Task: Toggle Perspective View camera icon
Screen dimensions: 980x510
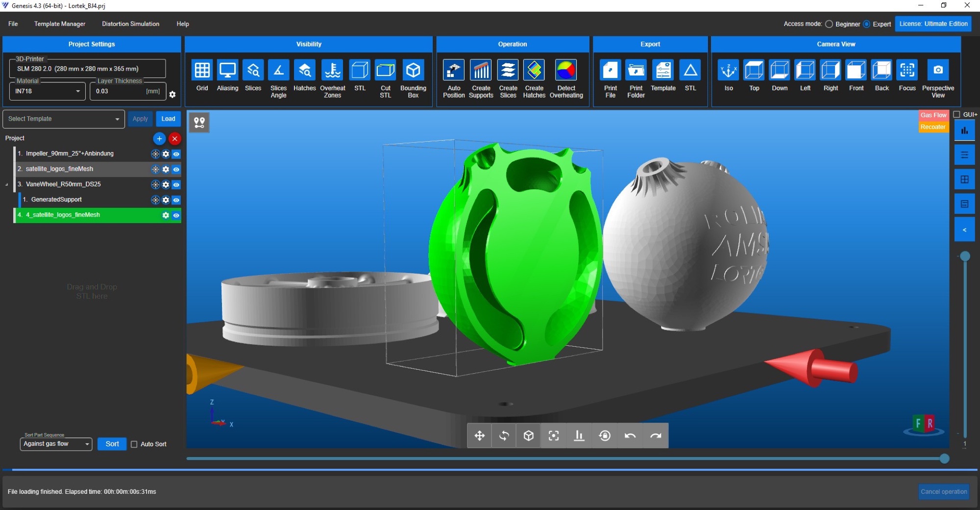Action: [x=938, y=70]
